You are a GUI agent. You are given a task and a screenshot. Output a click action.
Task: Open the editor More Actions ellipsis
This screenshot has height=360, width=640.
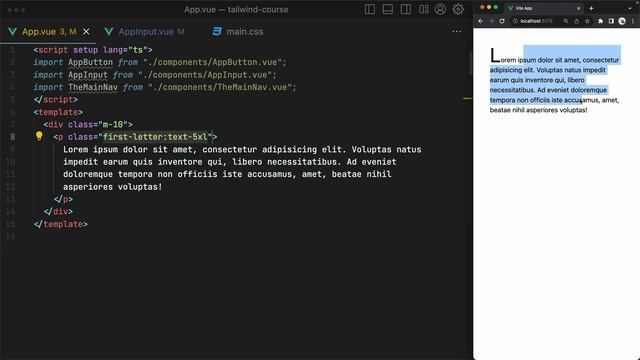(x=457, y=31)
